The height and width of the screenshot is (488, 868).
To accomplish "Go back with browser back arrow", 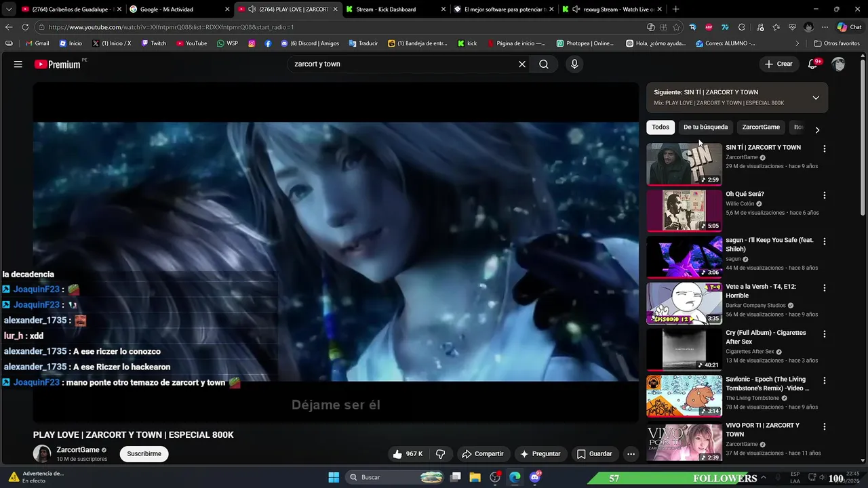I will click(9, 27).
